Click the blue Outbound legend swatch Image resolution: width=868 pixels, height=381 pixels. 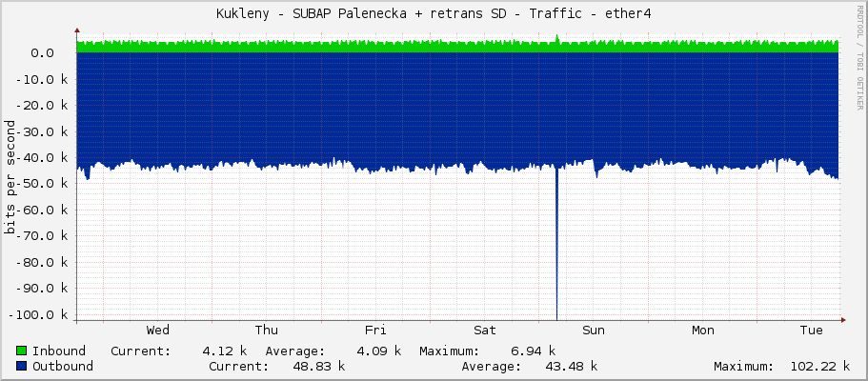tap(22, 366)
